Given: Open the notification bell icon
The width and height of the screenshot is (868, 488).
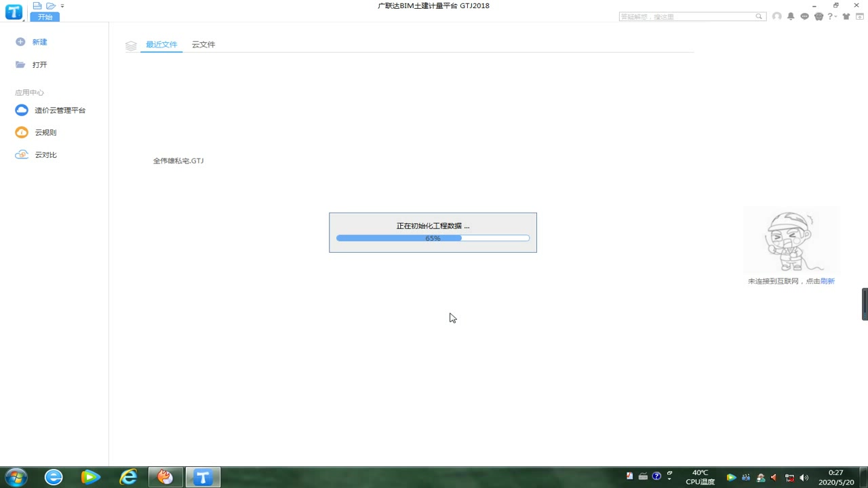Looking at the screenshot, I should tap(791, 16).
